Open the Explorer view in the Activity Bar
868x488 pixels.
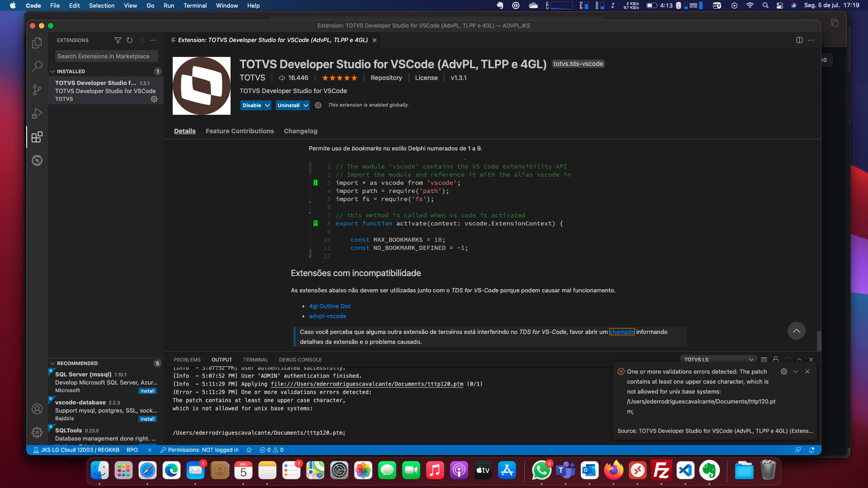37,43
